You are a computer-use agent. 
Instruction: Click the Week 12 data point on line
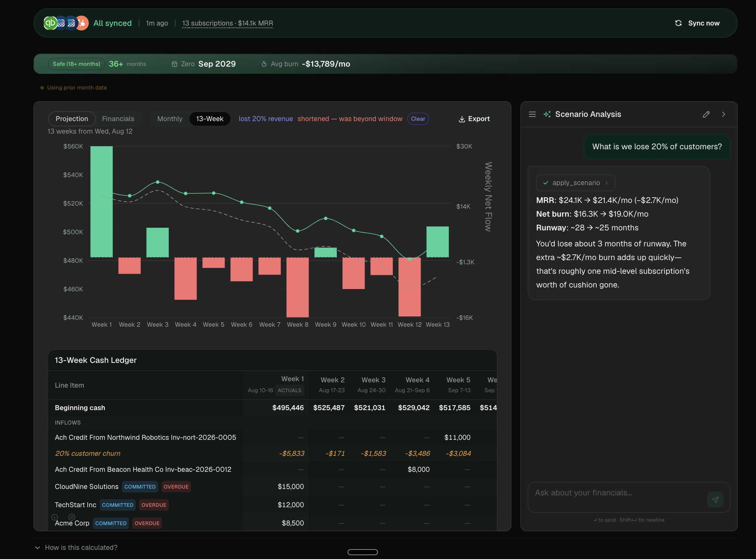click(410, 259)
